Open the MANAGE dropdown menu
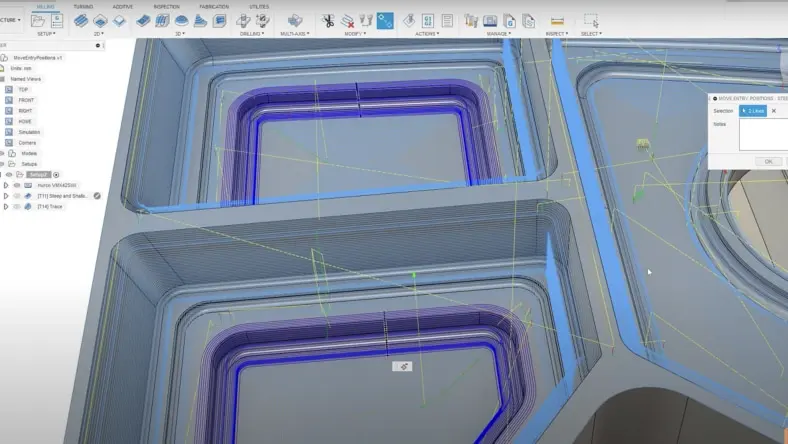This screenshot has height=444, width=788. coord(499,34)
